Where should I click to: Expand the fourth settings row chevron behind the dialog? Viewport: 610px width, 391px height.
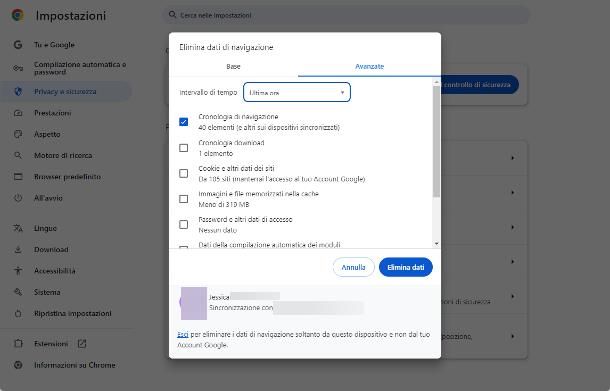point(513,261)
